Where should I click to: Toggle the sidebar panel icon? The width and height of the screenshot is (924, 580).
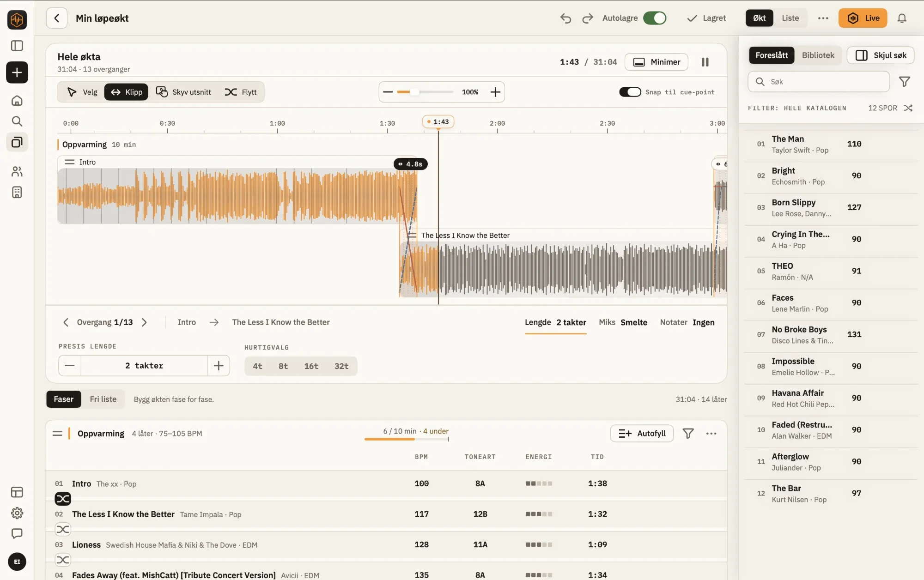tap(17, 46)
